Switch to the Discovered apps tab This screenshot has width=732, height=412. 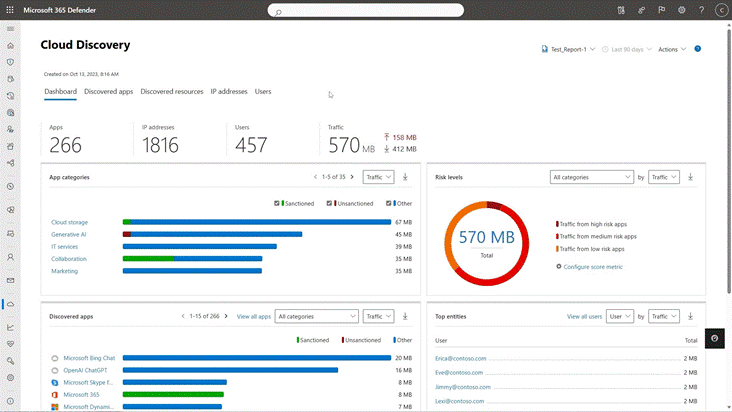[x=108, y=91]
